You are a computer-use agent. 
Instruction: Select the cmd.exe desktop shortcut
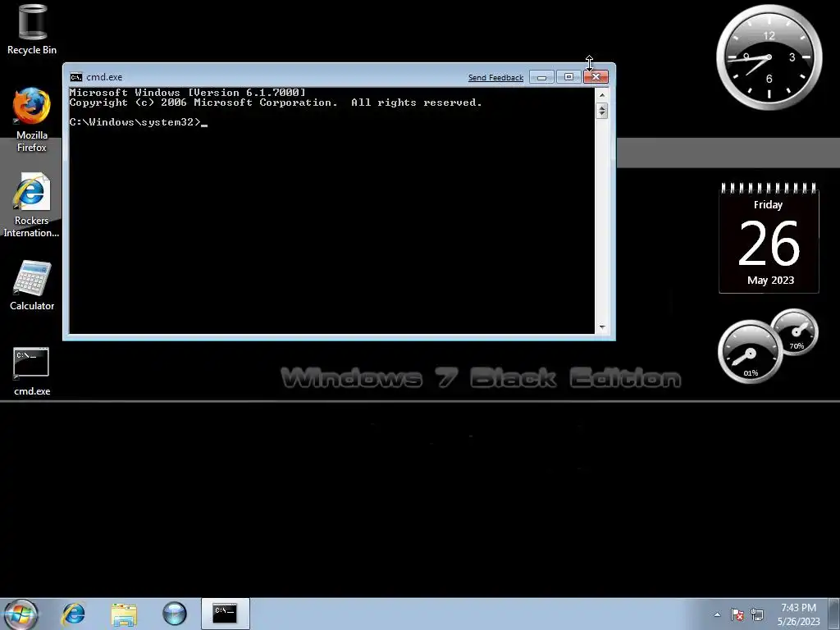[x=32, y=372]
